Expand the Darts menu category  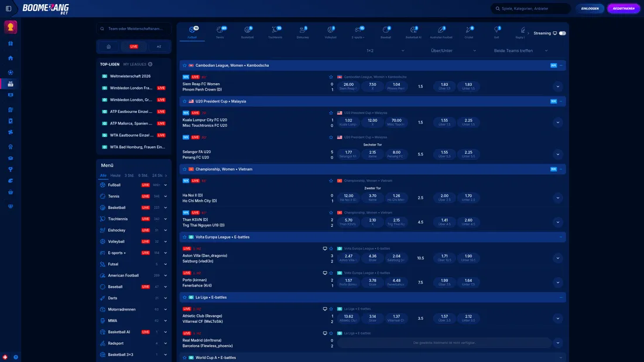(166, 298)
